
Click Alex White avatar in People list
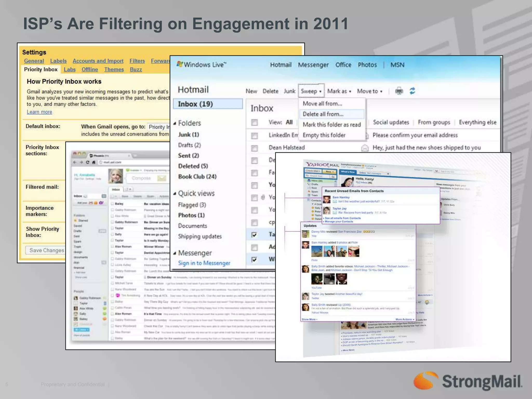point(76,309)
